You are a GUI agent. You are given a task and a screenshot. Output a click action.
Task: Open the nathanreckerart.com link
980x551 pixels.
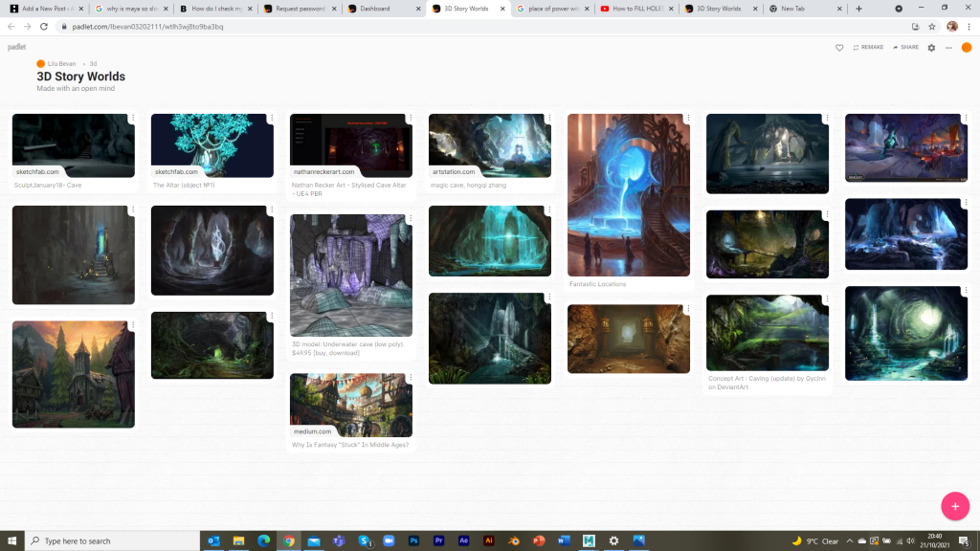coord(323,172)
